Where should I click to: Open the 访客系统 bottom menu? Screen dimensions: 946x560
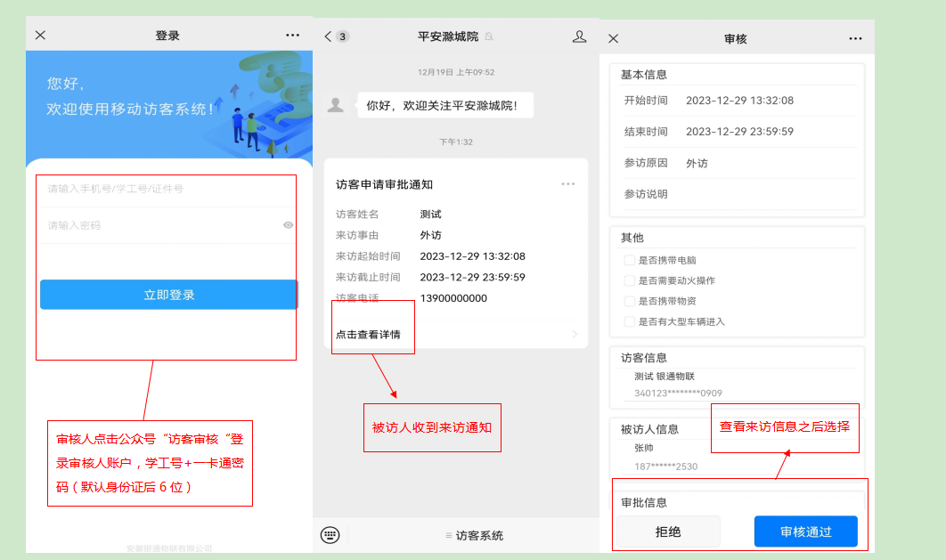pyautogui.click(x=474, y=536)
